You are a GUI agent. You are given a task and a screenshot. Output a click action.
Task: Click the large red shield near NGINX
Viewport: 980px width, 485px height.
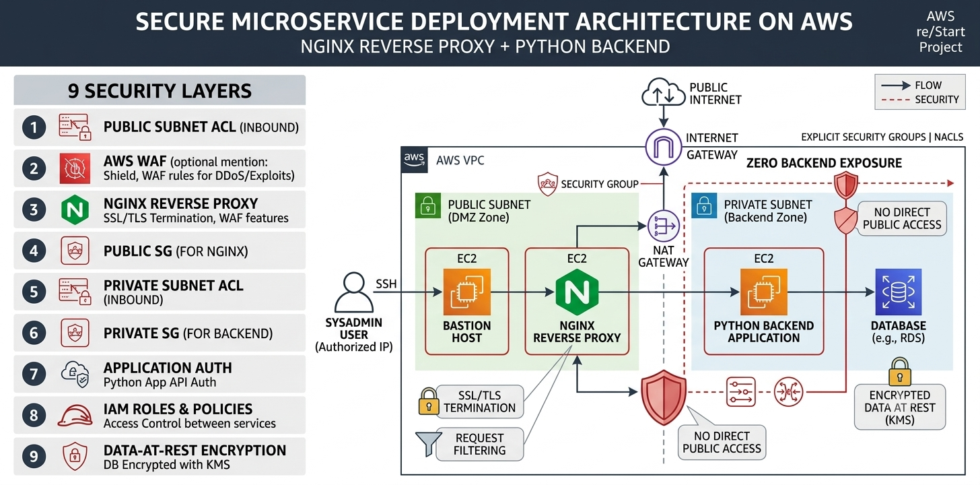click(x=663, y=396)
